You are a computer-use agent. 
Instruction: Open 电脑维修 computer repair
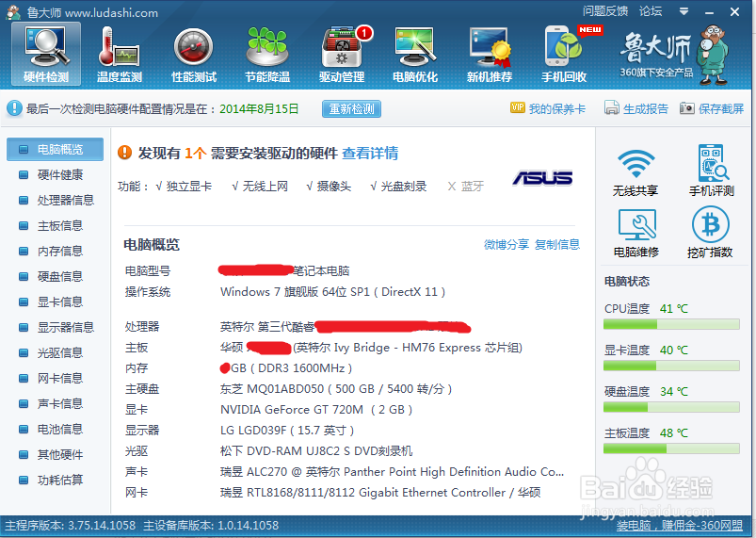(636, 233)
